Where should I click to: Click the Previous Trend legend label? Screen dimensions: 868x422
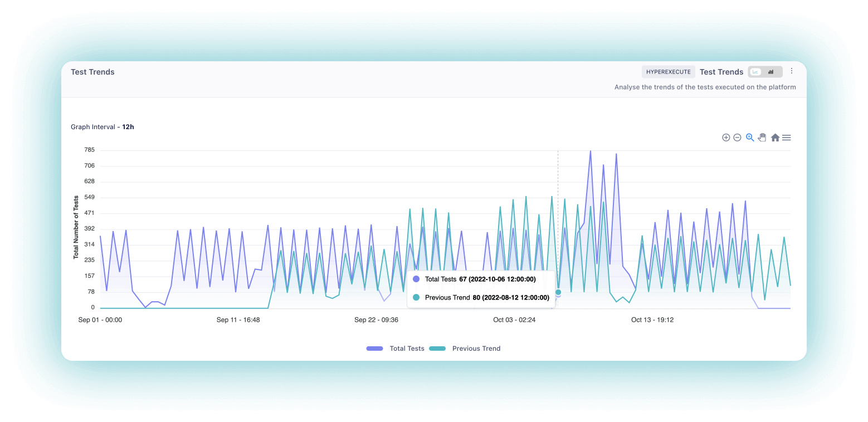click(476, 348)
